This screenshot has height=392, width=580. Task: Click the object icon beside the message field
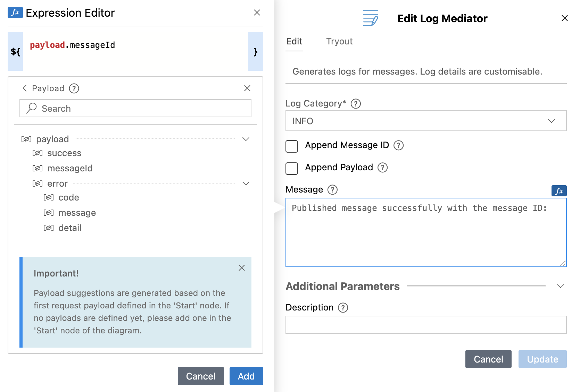[49, 213]
